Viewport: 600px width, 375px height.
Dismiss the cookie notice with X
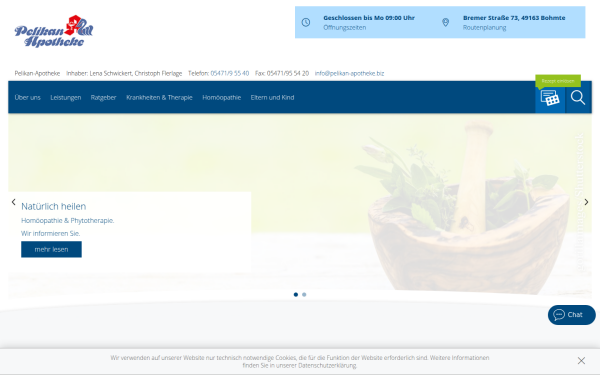click(581, 360)
